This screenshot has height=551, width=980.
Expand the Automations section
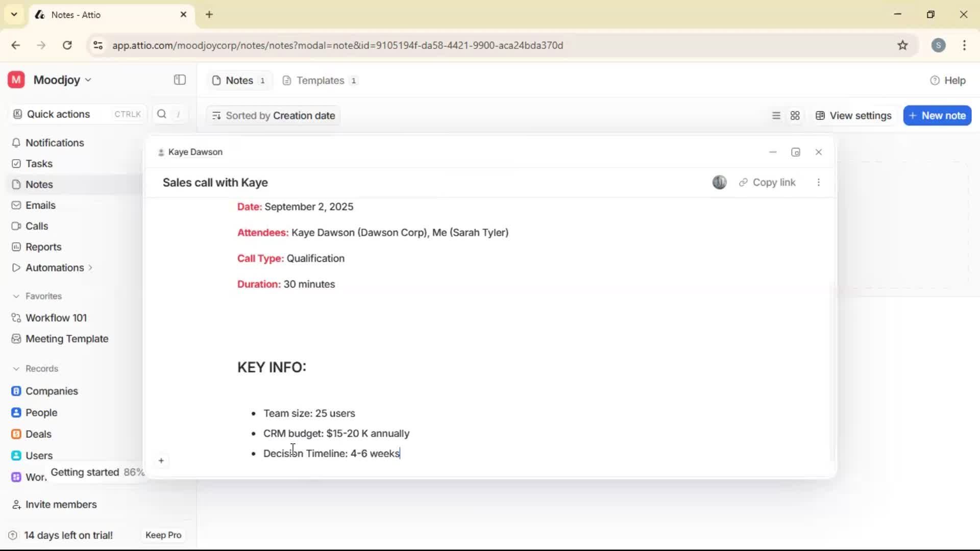tap(90, 267)
